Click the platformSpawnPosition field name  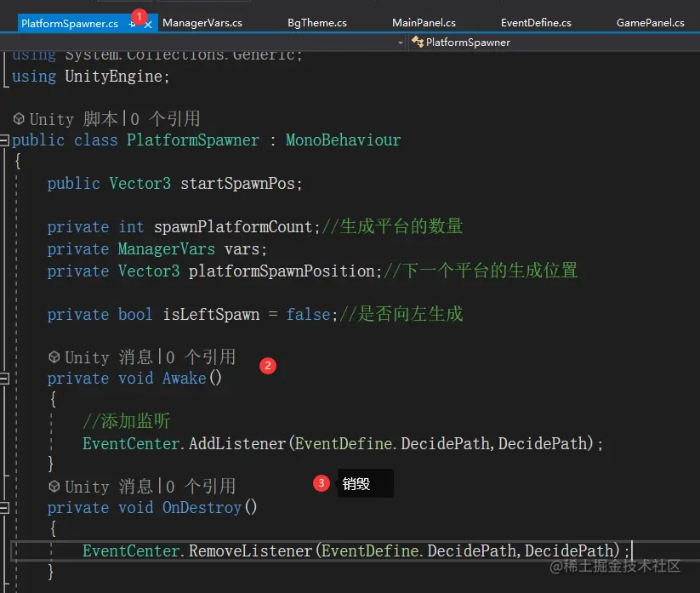coord(282,271)
